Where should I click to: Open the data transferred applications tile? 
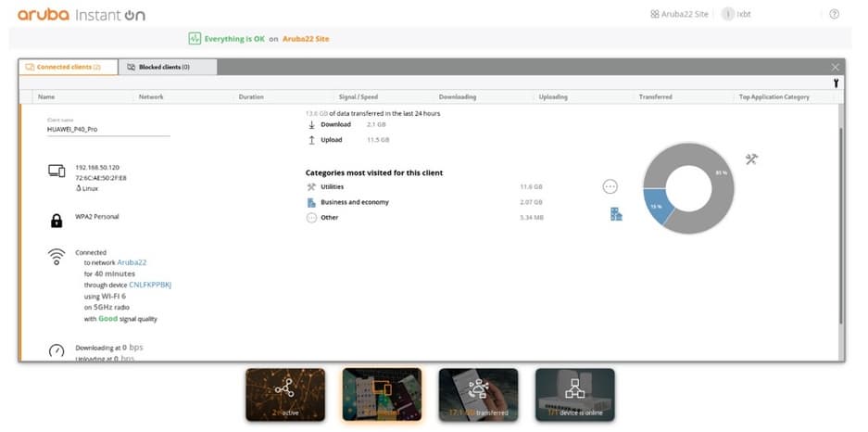click(x=478, y=394)
